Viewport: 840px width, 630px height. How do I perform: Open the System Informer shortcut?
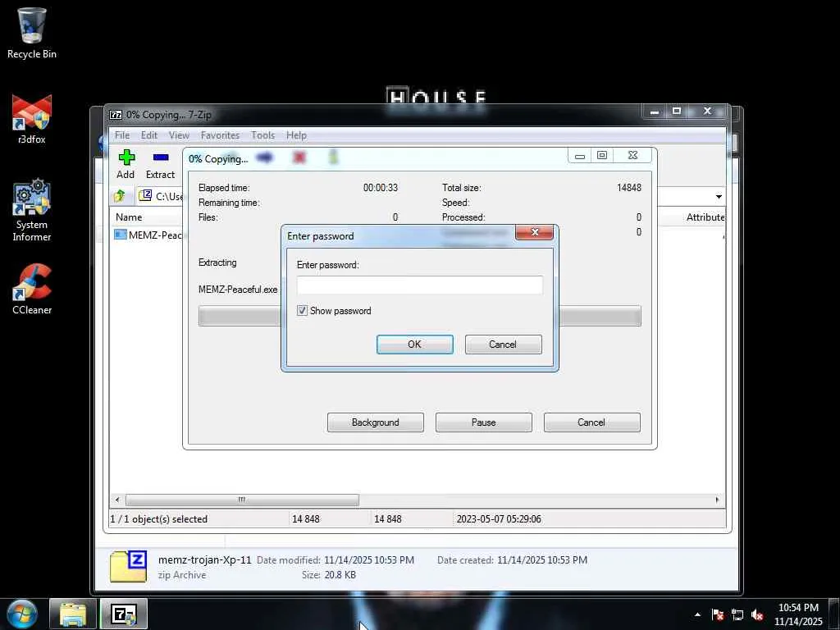coord(32,210)
